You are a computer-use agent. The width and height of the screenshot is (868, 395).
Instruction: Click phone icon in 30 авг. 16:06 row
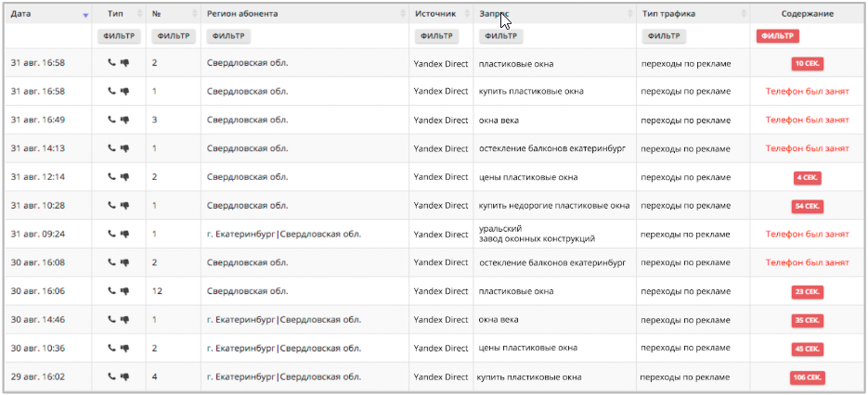tap(111, 291)
